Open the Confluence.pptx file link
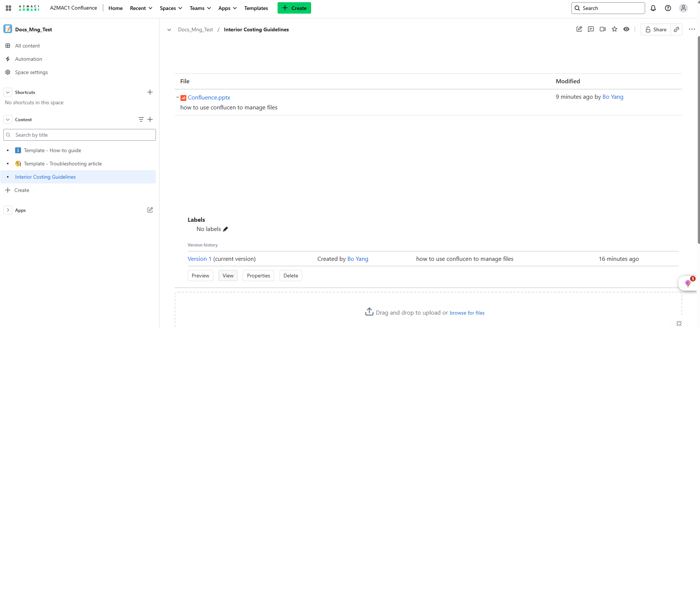Image resolution: width=700 pixels, height=599 pixels. [x=209, y=97]
